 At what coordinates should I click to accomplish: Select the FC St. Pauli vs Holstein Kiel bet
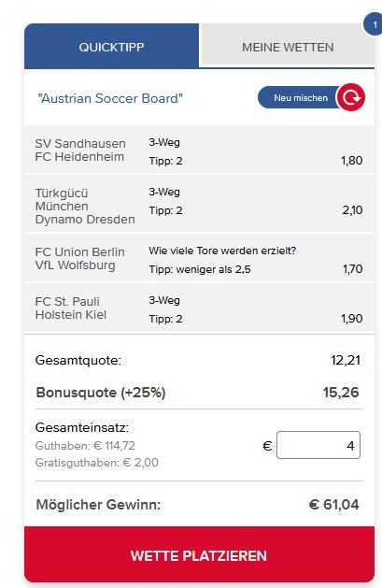pyautogui.click(x=199, y=308)
